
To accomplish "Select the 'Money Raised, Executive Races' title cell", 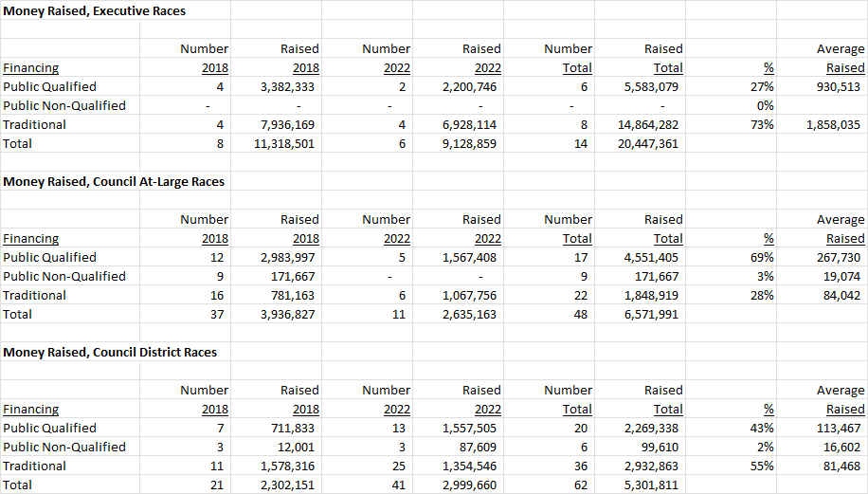I will 95,11.
